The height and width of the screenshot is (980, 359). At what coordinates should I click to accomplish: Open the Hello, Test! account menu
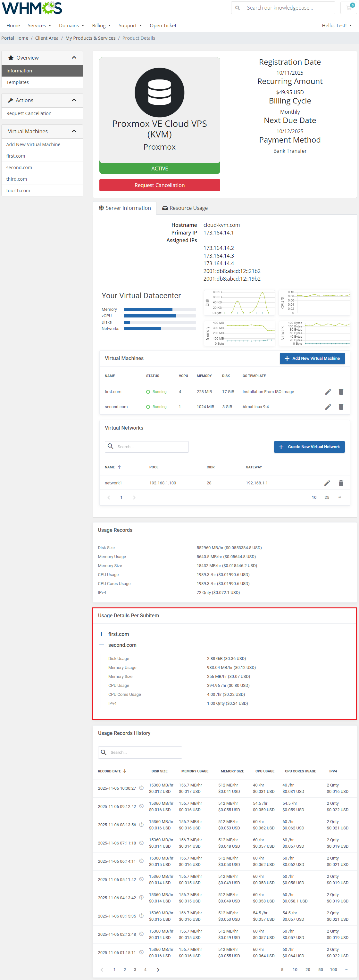tap(337, 26)
